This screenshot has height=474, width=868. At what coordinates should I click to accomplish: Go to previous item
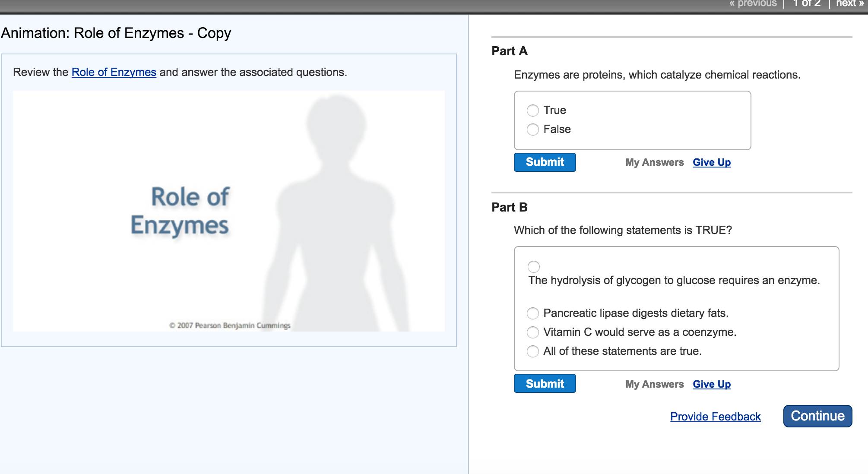[753, 3]
